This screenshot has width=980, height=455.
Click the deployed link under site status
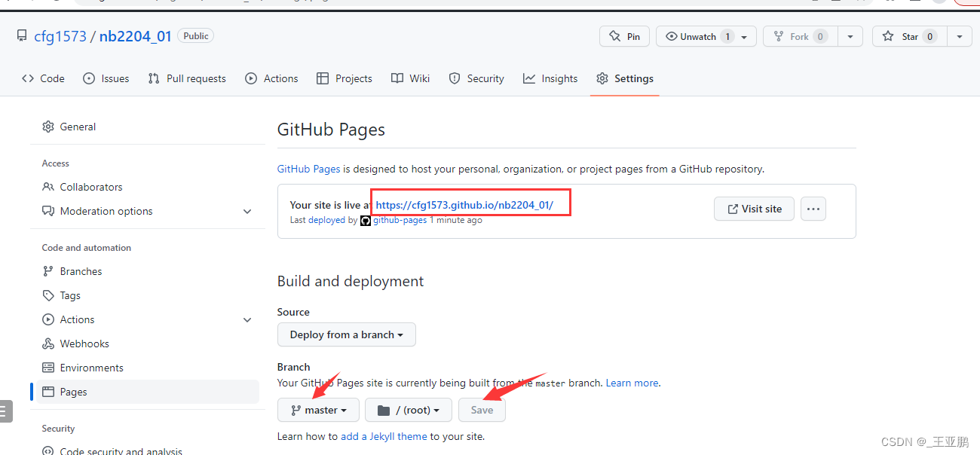tap(326, 220)
